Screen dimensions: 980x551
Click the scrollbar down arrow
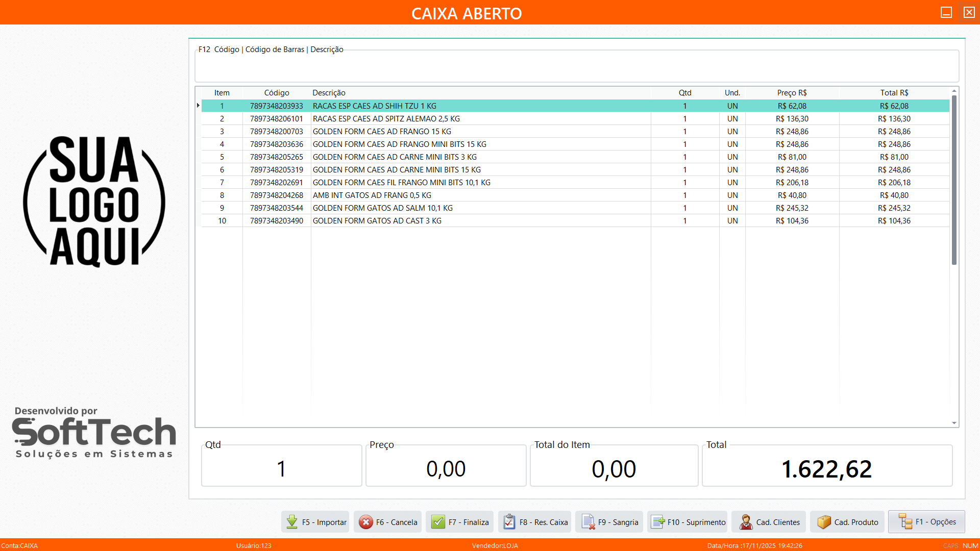[x=953, y=422]
